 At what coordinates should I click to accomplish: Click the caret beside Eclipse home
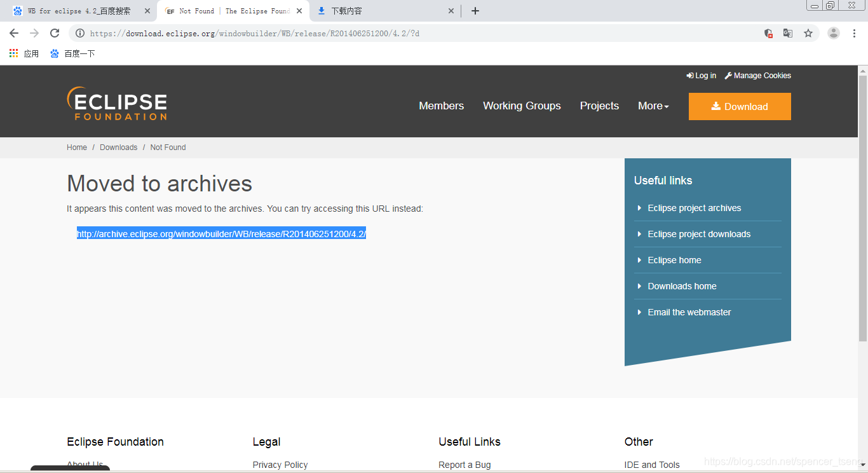[639, 260]
